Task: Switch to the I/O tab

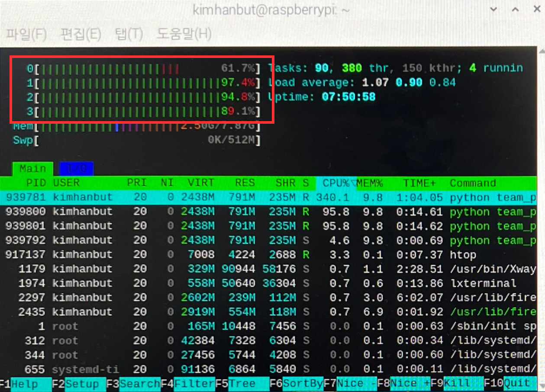Action: click(x=76, y=169)
